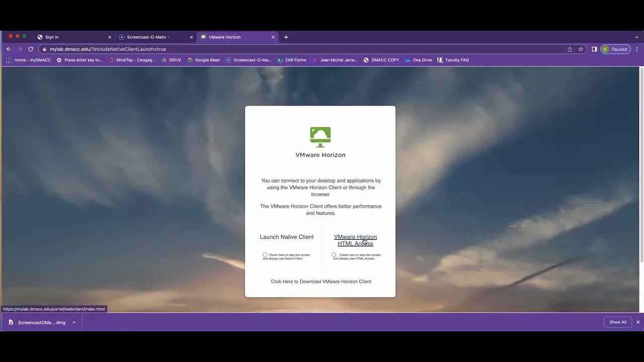
Task: Open the Chrome three-dot menu
Action: point(637,49)
